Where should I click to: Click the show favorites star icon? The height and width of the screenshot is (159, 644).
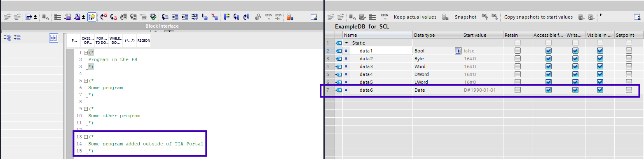pyautogui.click(x=91, y=17)
